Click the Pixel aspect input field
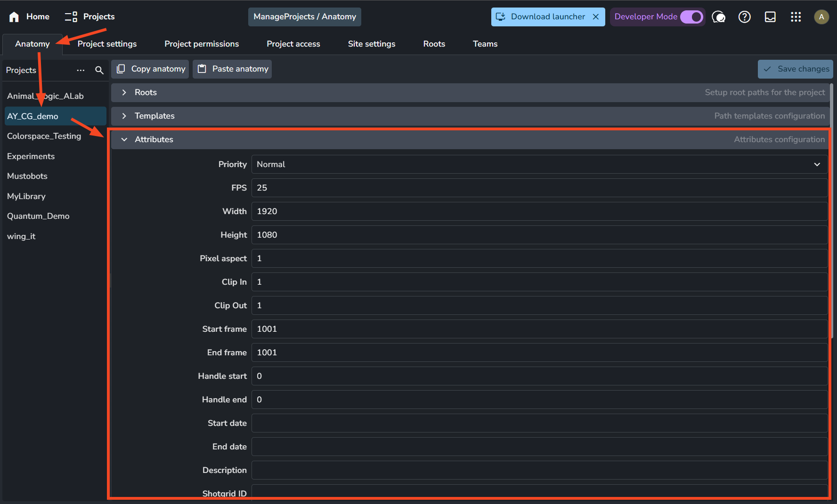 click(x=539, y=258)
